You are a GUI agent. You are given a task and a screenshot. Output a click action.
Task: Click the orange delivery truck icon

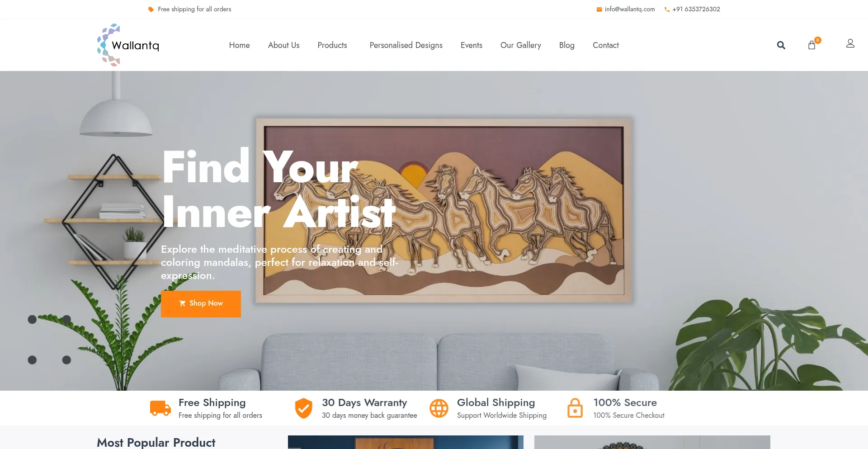coord(160,408)
